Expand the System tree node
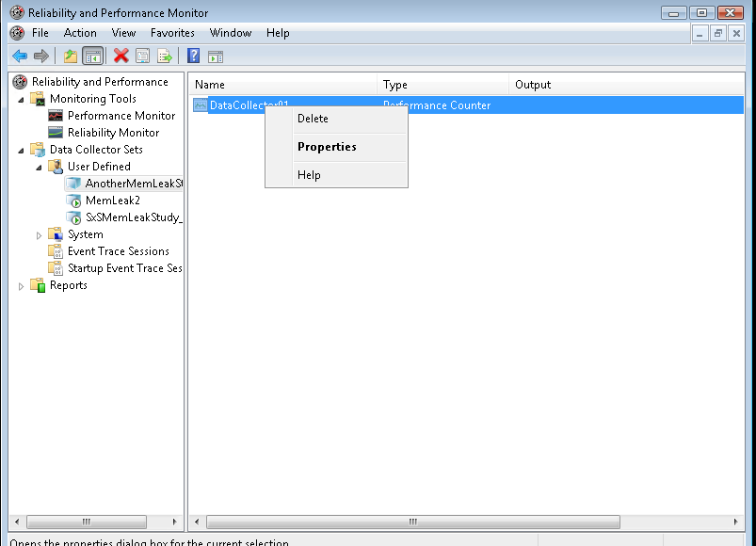The image size is (756, 546). tap(40, 234)
